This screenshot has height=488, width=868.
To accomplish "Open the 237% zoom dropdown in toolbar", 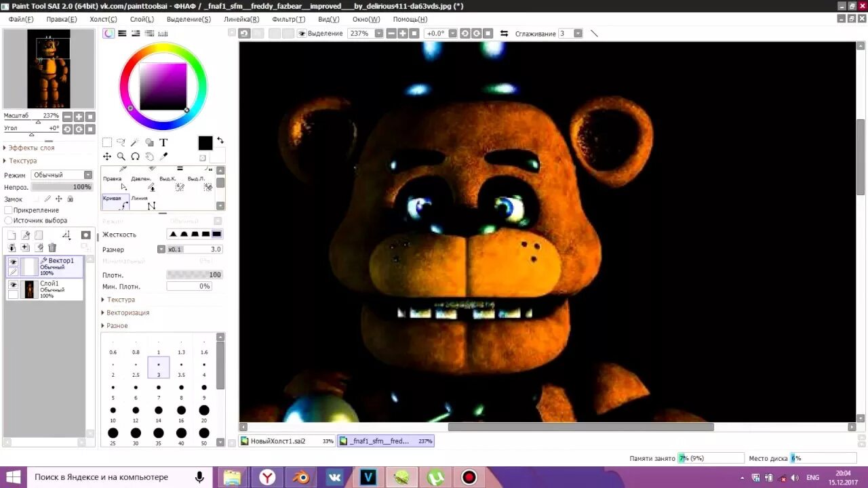I will click(379, 33).
